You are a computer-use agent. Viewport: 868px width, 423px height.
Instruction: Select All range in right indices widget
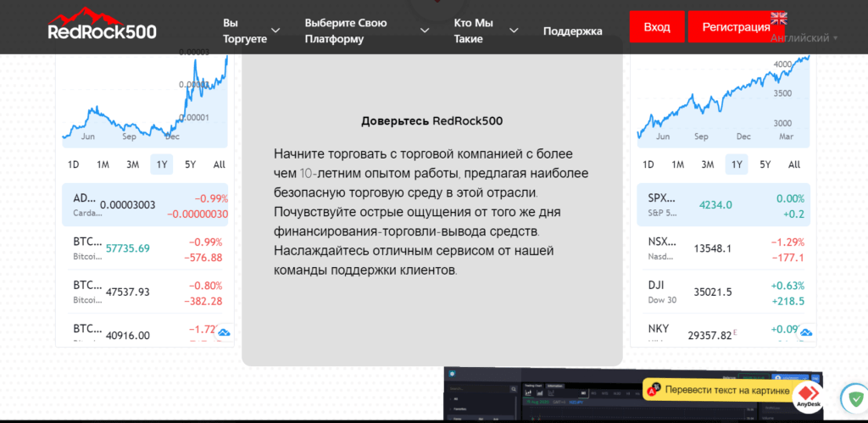[x=794, y=164]
